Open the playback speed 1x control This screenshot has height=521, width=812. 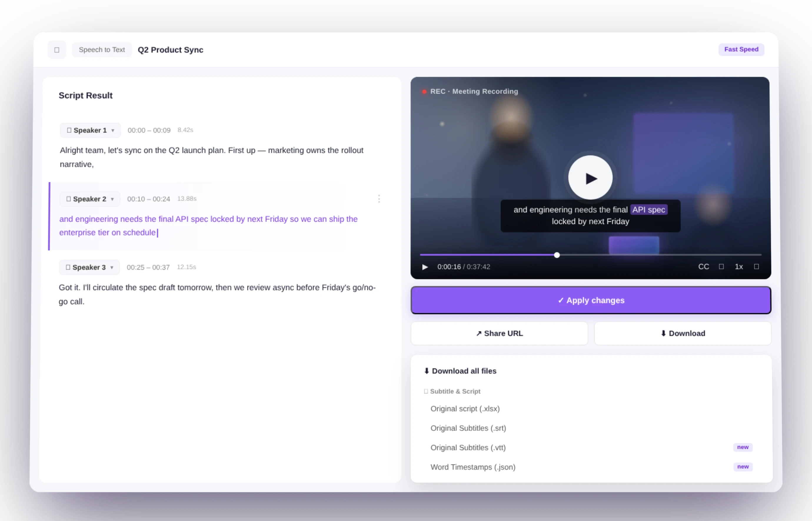click(739, 267)
